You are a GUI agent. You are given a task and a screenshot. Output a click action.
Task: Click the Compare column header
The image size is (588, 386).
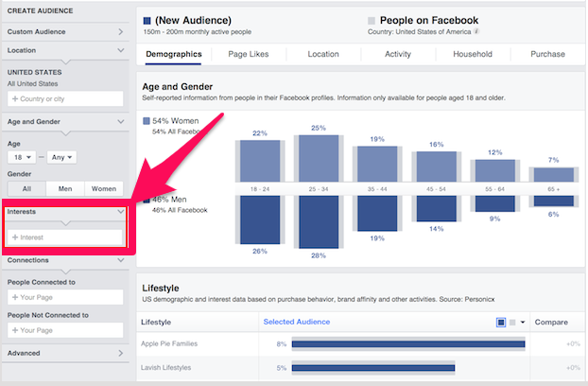coord(551,323)
